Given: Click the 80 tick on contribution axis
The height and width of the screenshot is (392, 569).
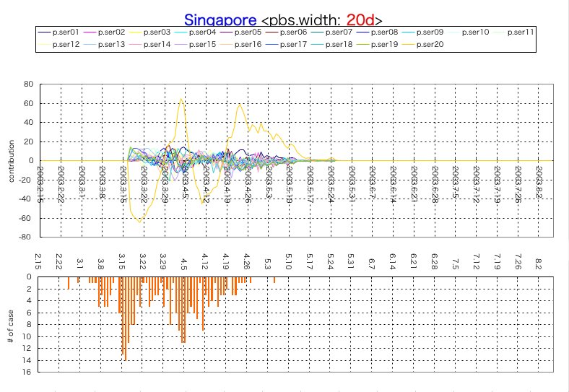Looking at the screenshot, I should [29, 84].
